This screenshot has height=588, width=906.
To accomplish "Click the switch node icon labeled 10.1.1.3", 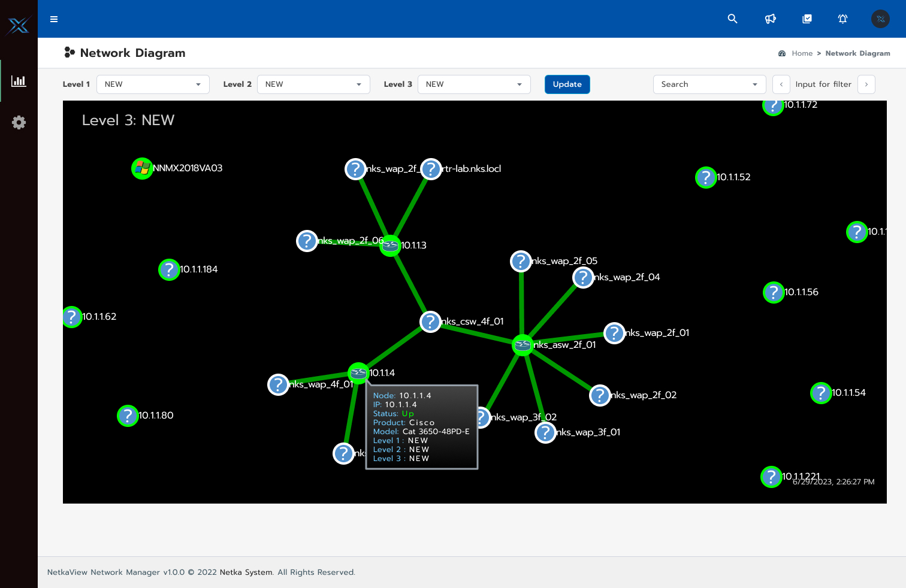I will click(390, 245).
